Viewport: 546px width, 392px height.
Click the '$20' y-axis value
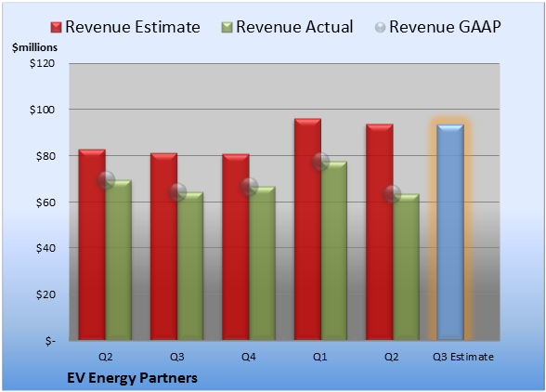coord(45,294)
